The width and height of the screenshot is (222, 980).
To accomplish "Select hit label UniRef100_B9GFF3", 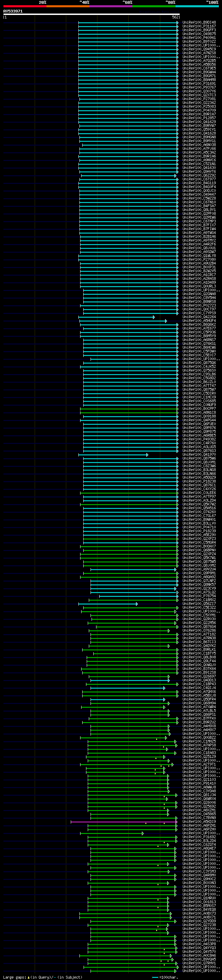I will (x=199, y=30).
